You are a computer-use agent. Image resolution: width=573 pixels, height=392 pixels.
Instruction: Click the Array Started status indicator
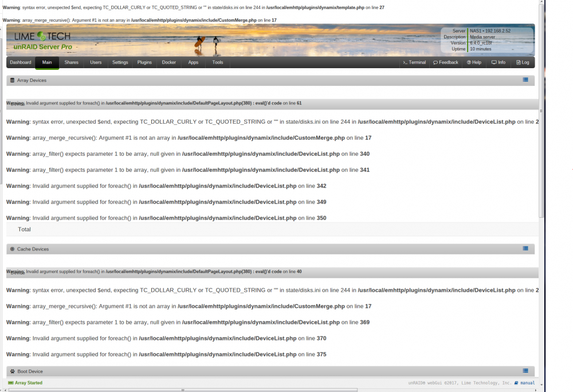(25, 383)
